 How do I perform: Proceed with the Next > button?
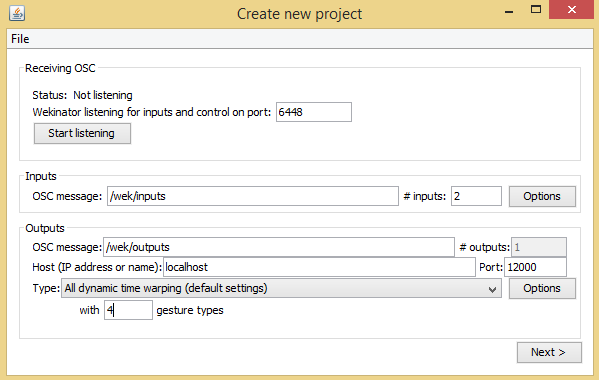click(x=549, y=352)
